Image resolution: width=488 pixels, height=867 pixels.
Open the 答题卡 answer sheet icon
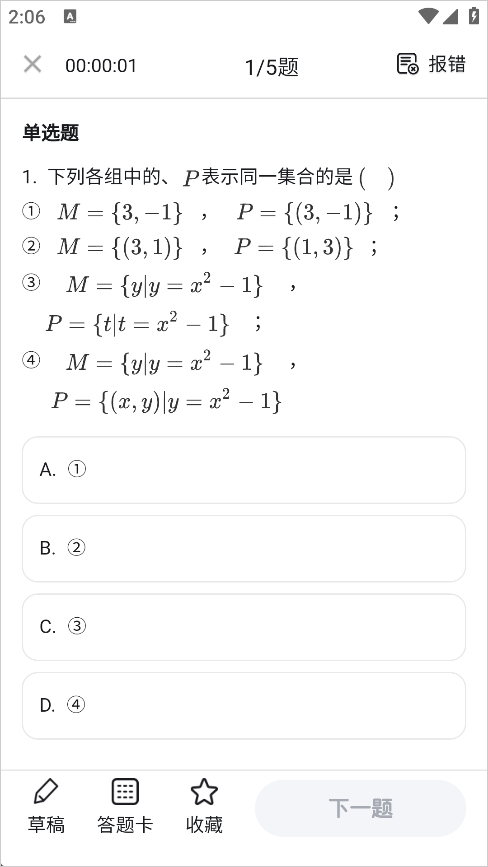(x=125, y=792)
